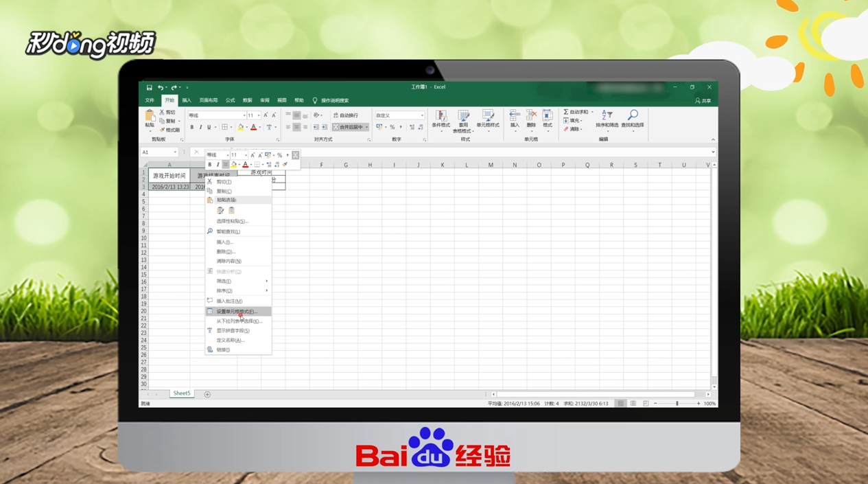Toggle Bold in the ribbon font group
This screenshot has height=484, width=868.
tap(192, 127)
